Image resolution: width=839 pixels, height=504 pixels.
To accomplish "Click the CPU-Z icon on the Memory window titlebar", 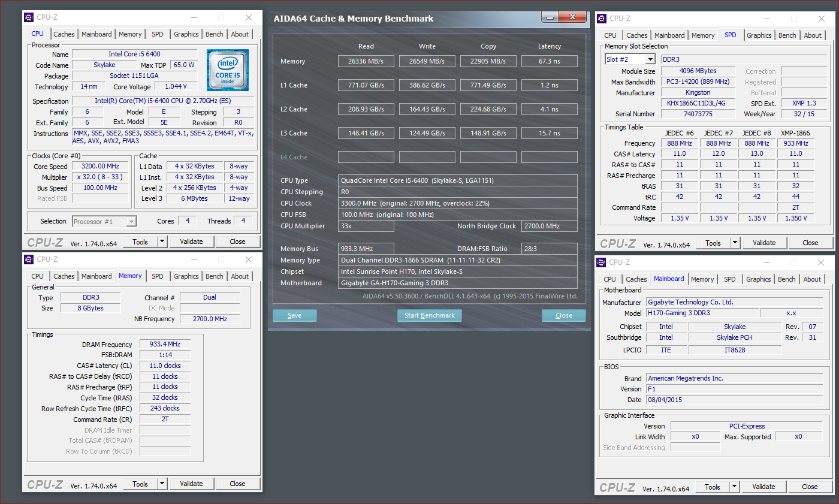I will 28,259.
